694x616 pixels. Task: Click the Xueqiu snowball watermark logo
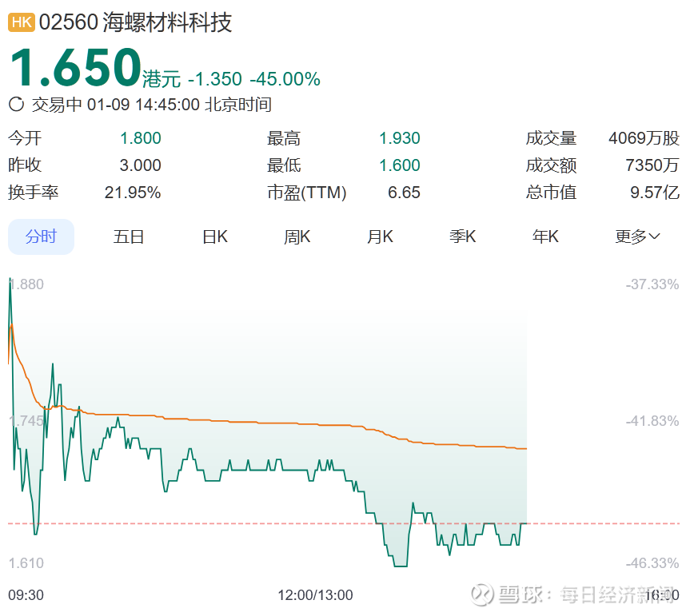pos(482,594)
